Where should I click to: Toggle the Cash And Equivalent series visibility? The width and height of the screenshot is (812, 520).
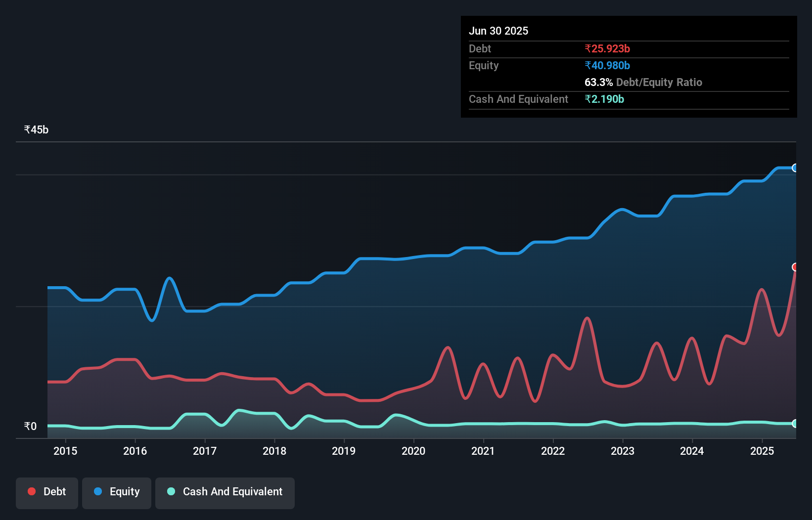225,492
